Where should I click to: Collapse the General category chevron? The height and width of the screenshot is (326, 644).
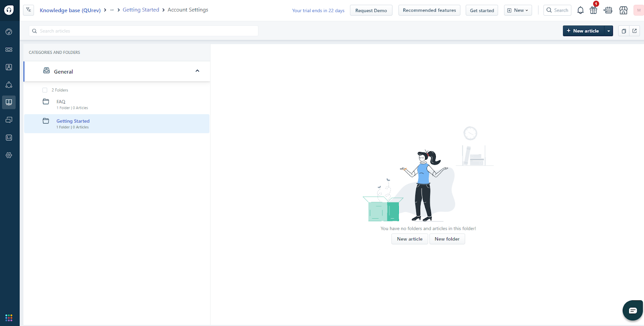point(197,71)
